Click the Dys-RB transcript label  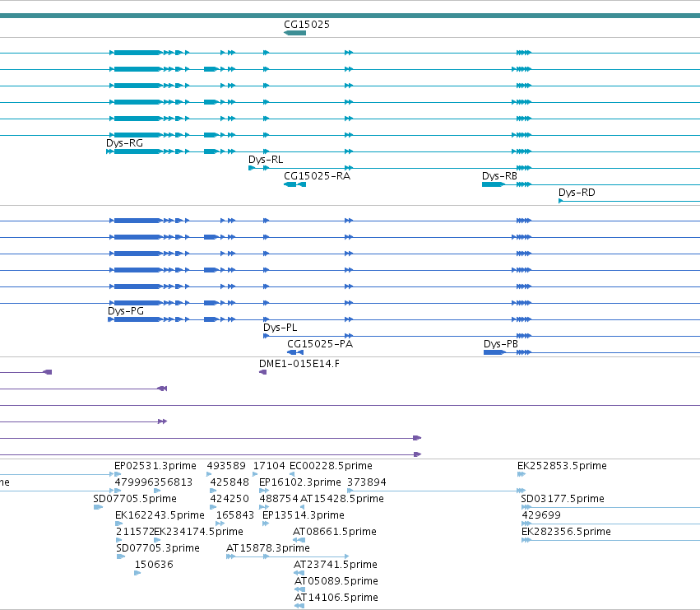click(x=499, y=176)
